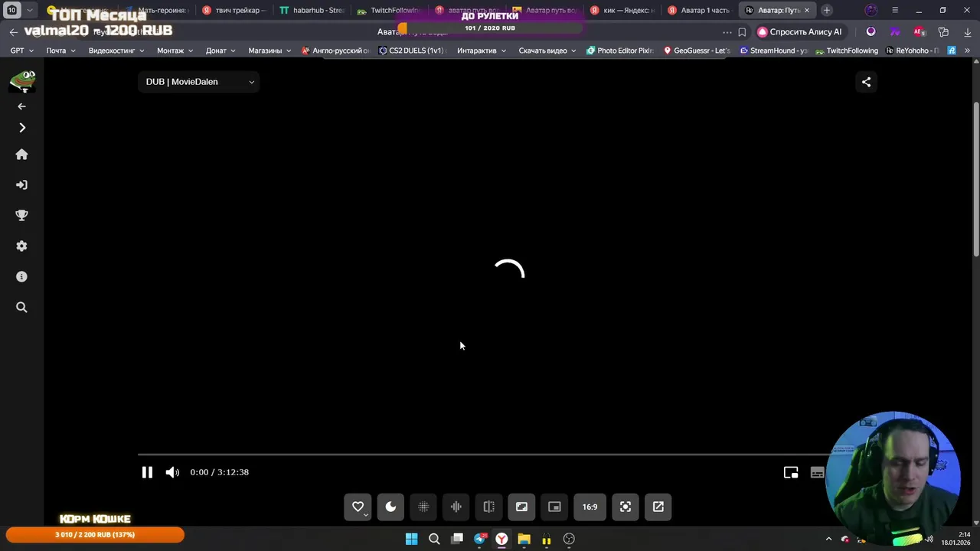Click the screenshot focus frame button
Image resolution: width=980 pixels, height=551 pixels.
626,507
